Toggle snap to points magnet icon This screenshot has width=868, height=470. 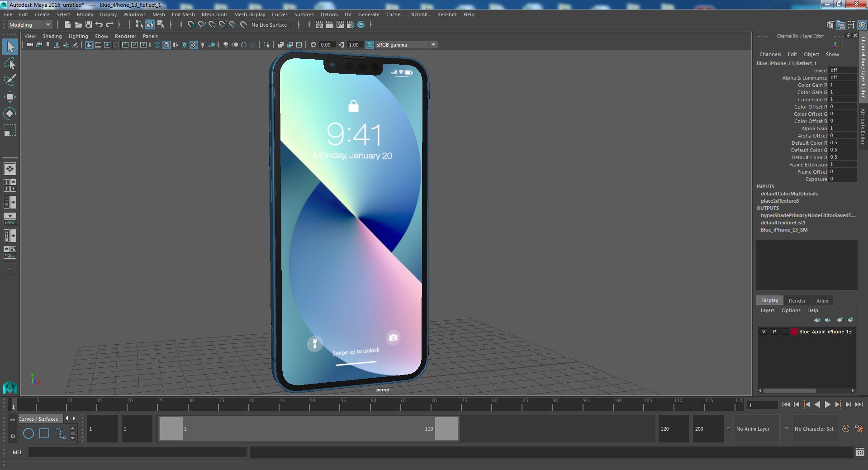[212, 25]
